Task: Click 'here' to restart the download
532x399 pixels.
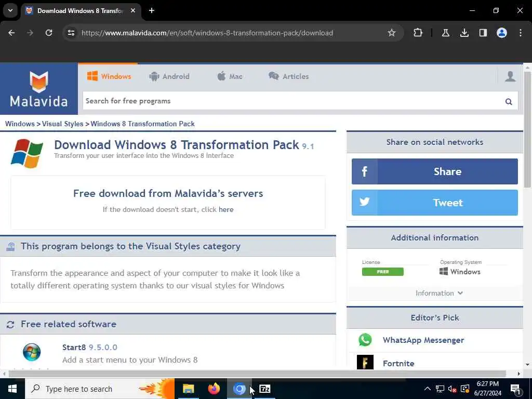Action: coord(226,209)
